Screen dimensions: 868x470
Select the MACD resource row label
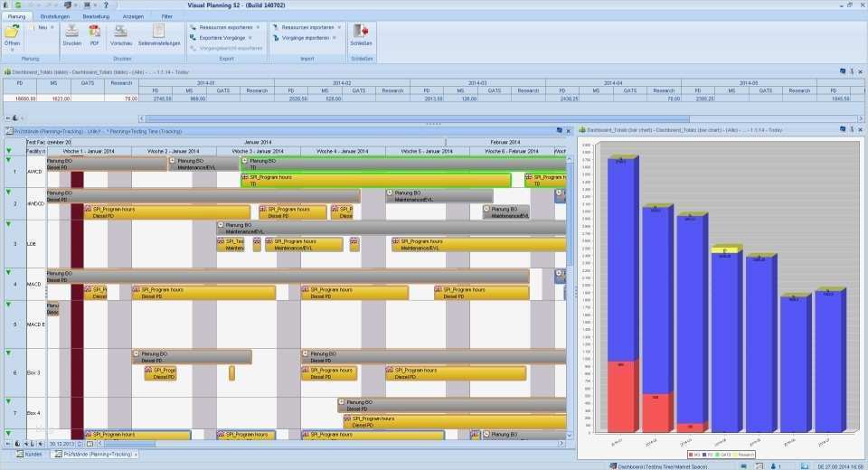click(x=34, y=284)
